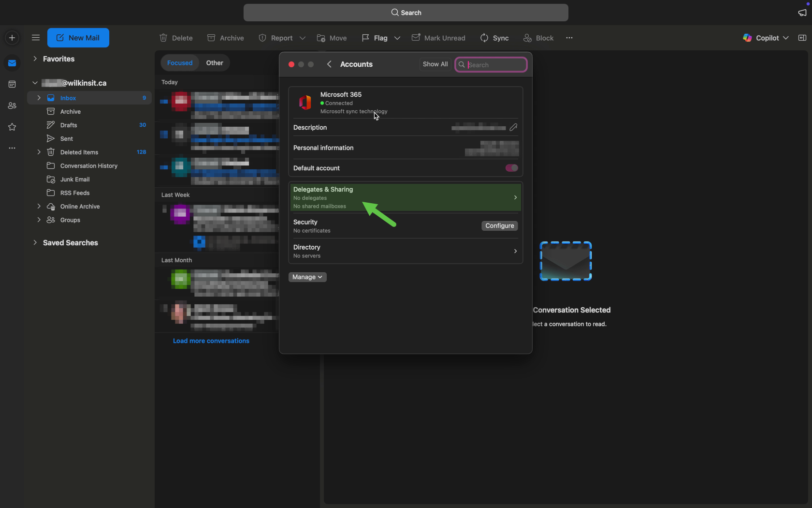Toggle the Default account switch
This screenshot has height=508, width=812.
(511, 168)
